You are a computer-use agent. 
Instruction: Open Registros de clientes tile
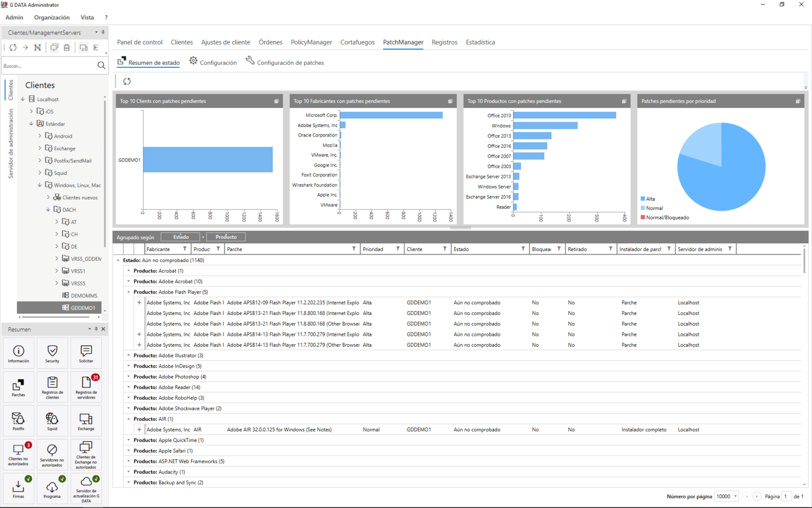coord(52,387)
